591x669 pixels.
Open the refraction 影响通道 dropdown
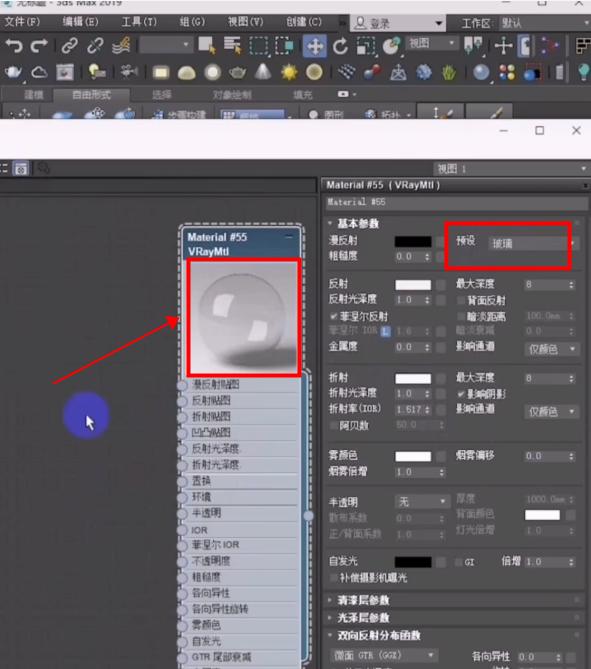(550, 411)
